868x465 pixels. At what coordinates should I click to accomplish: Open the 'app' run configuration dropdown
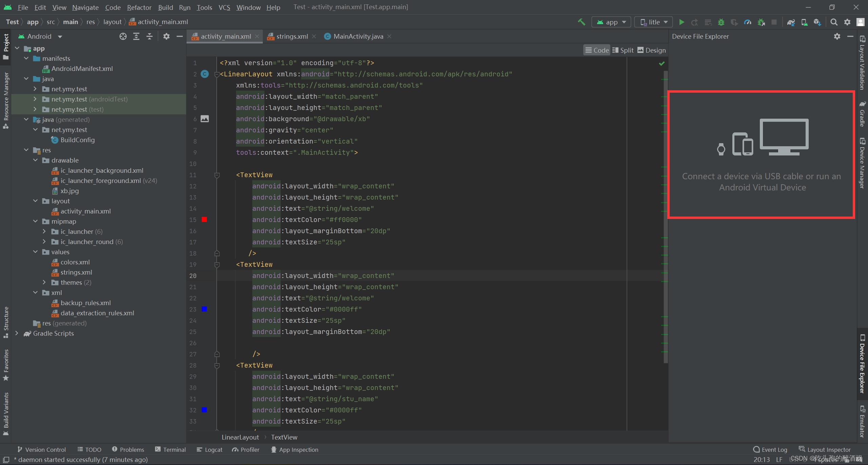(x=611, y=22)
